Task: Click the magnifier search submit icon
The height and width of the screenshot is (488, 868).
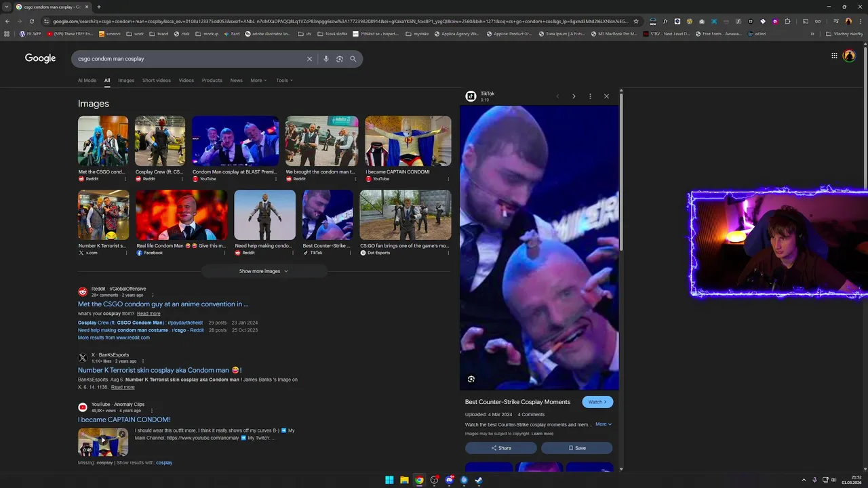Action: coord(353,59)
